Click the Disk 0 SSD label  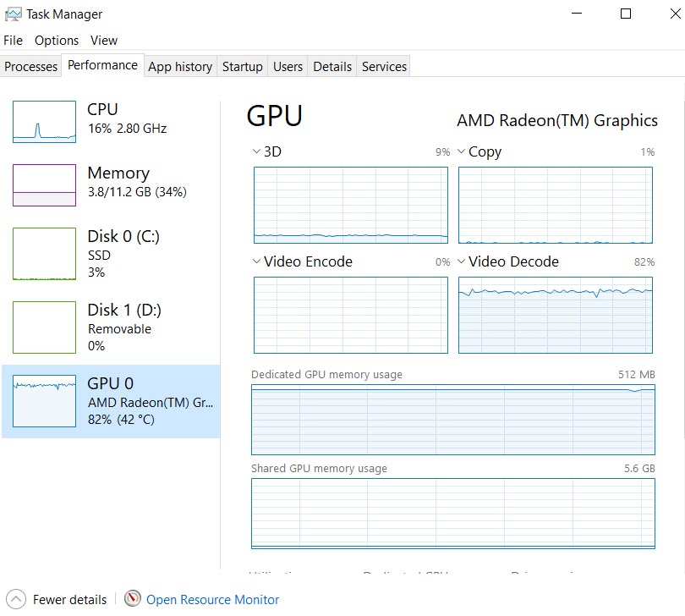coord(99,255)
